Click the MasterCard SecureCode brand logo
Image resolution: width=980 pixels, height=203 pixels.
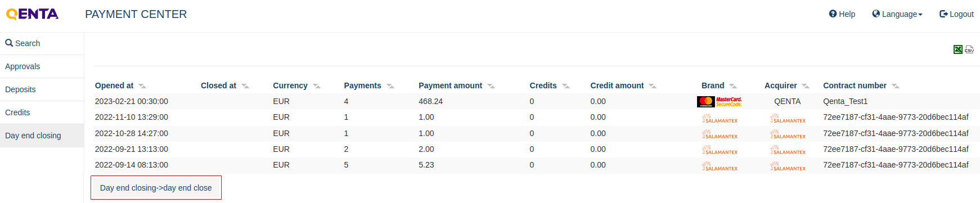point(720,102)
